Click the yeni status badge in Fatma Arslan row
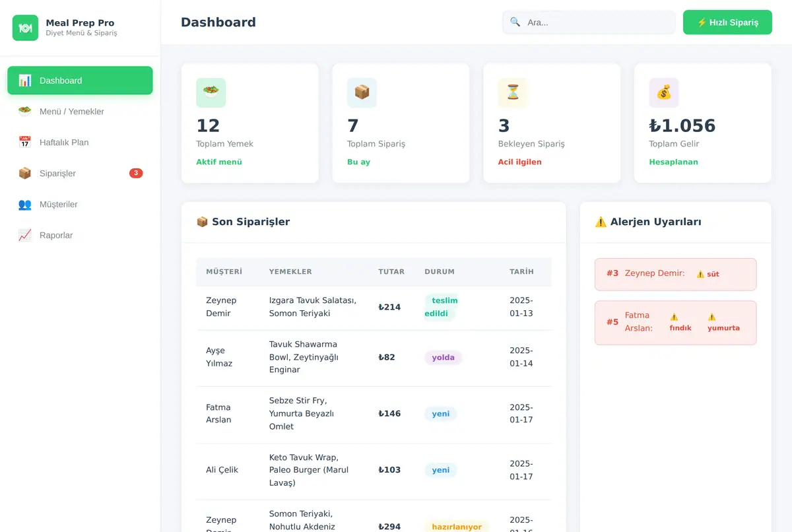This screenshot has width=792, height=532. tap(441, 414)
